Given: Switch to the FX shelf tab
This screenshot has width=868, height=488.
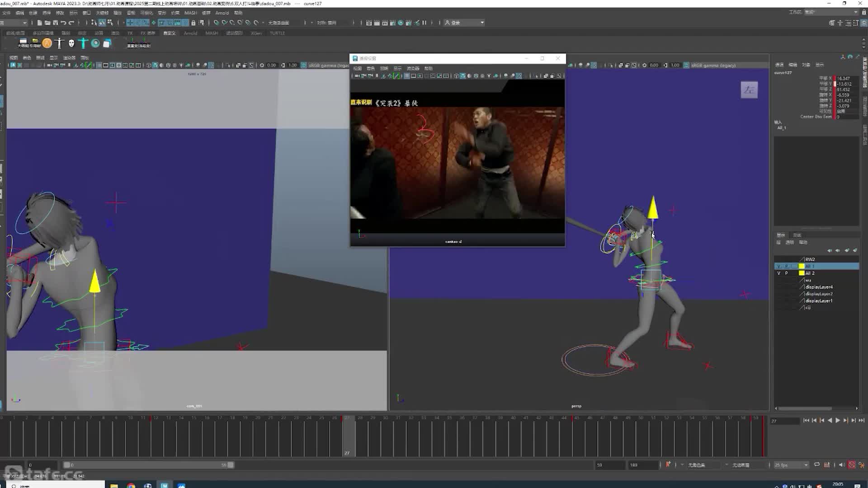Looking at the screenshot, I should (130, 33).
